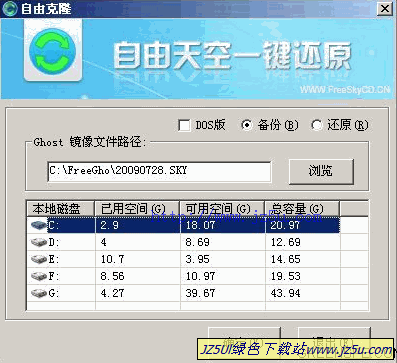This screenshot has height=363, width=397.
Task: Click free space value 3.95
Action: coord(197,259)
